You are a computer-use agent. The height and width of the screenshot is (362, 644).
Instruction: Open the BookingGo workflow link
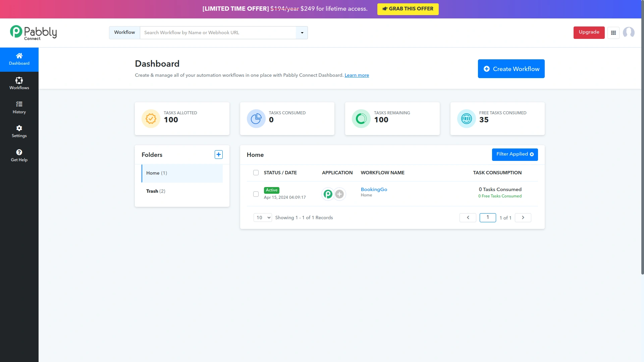374,189
